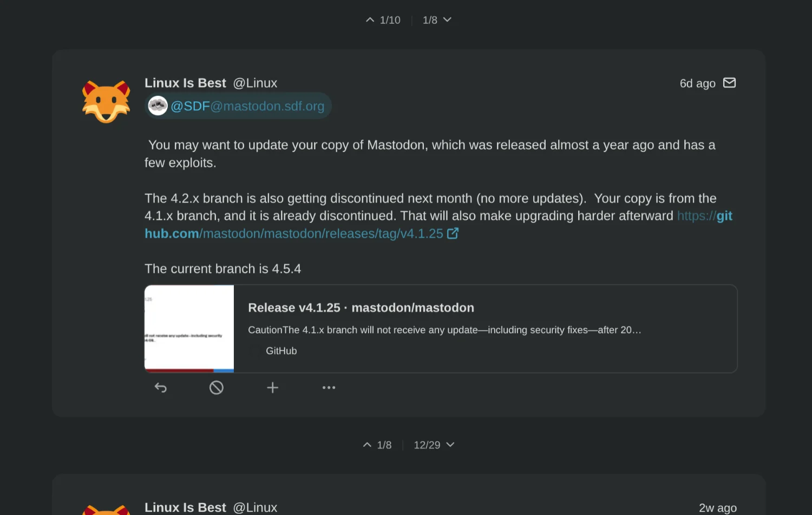Open the first post's Linux Is Best profile
Image resolution: width=812 pixels, height=515 pixels.
pos(185,83)
